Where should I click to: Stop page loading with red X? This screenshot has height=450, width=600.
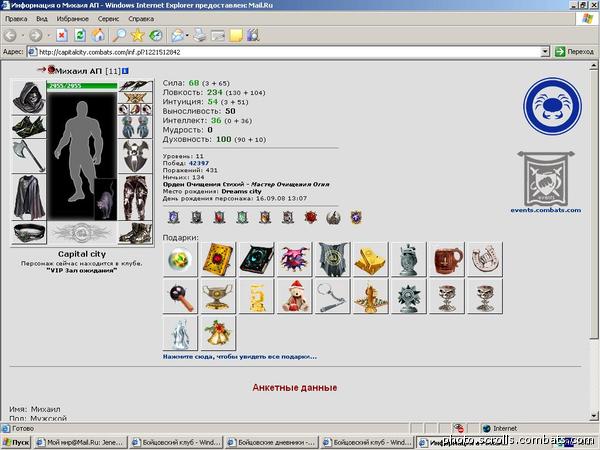point(61,36)
